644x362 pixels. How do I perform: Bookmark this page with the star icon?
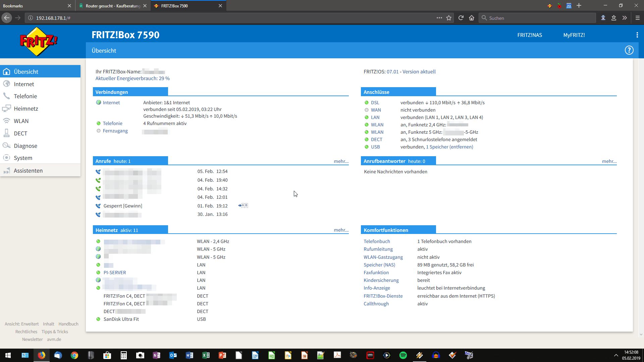[x=449, y=18]
